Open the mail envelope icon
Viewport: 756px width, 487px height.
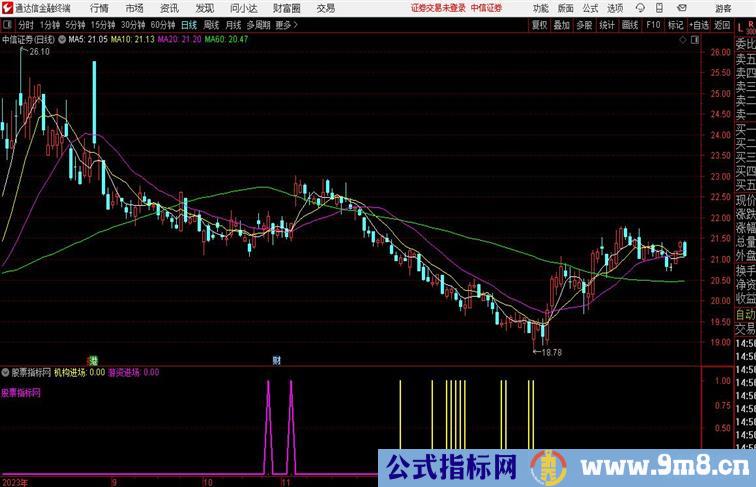(x=682, y=8)
